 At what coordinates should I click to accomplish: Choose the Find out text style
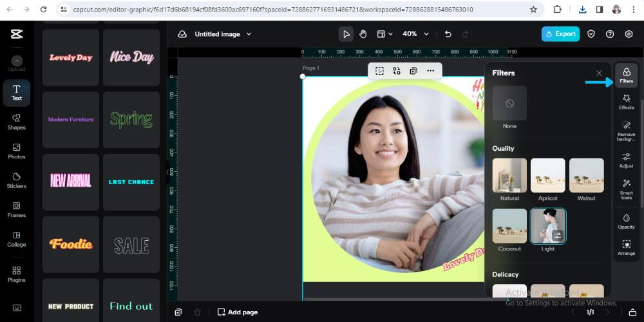pyautogui.click(x=131, y=301)
